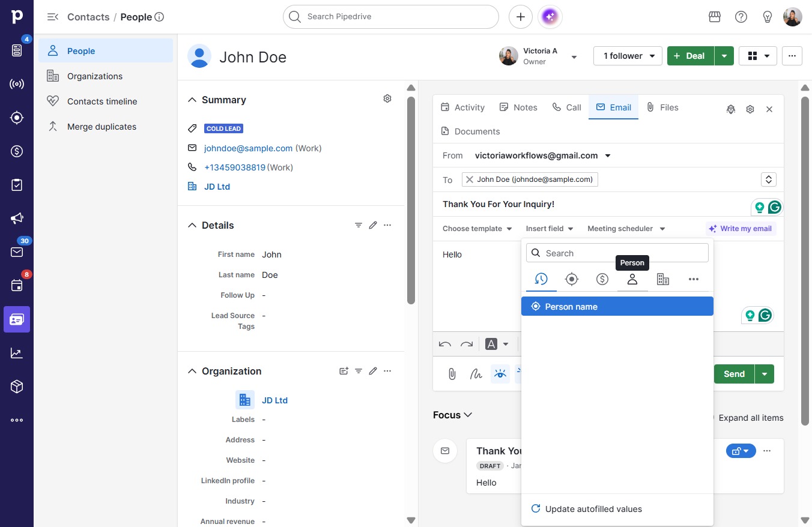The height and width of the screenshot is (527, 812).
Task: Open the Choose template dropdown
Action: (x=477, y=229)
